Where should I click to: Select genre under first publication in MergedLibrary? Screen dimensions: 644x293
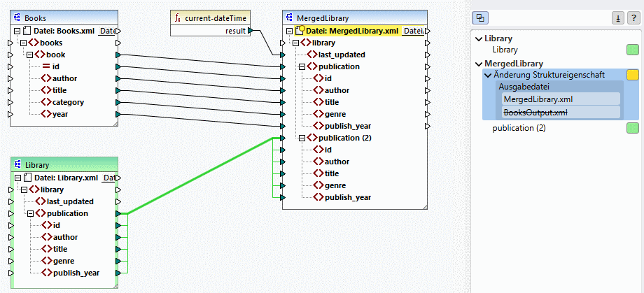pyautogui.click(x=335, y=114)
